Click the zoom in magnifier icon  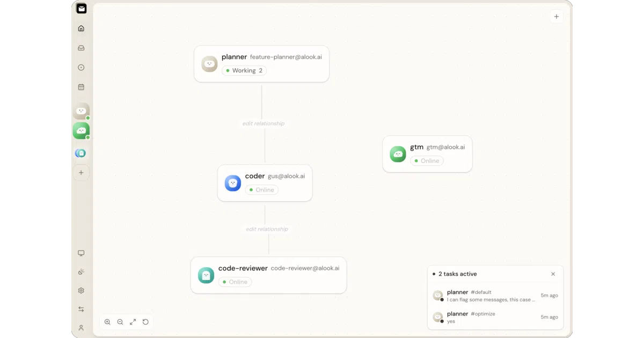tap(107, 322)
